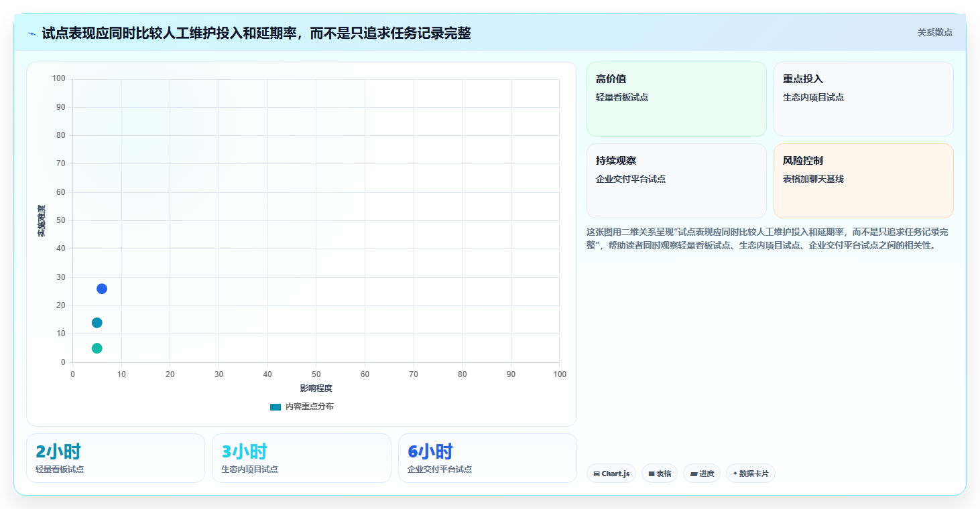
Task: Click the 影响程度 x-axis title
Action: (x=316, y=388)
